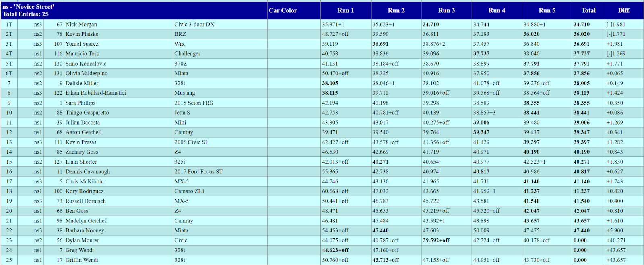Select driver name Thiago Gasparetto

[87, 113]
